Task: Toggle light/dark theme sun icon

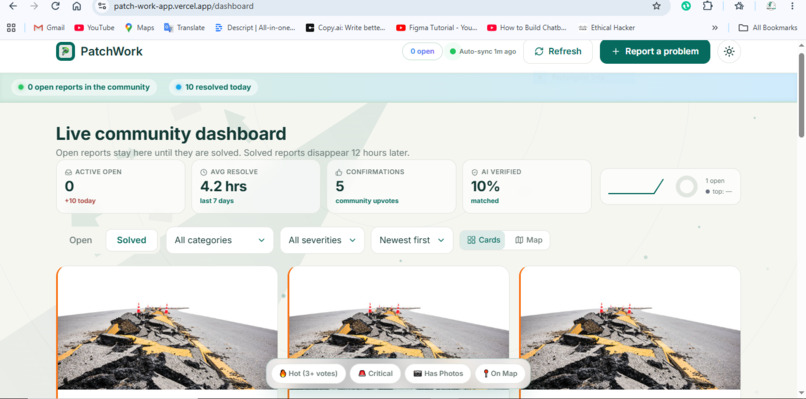Action: tap(729, 51)
